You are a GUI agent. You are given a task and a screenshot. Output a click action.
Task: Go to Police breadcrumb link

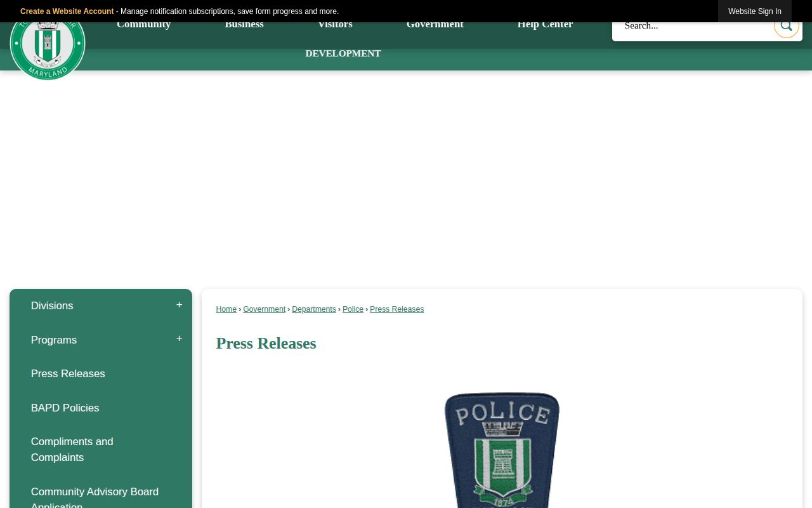353,309
